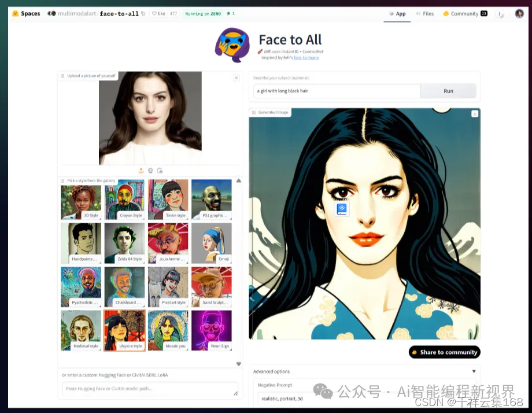Select the Psychedelic style thumbnail
Viewport: 532px width, 413px height.
click(x=81, y=287)
